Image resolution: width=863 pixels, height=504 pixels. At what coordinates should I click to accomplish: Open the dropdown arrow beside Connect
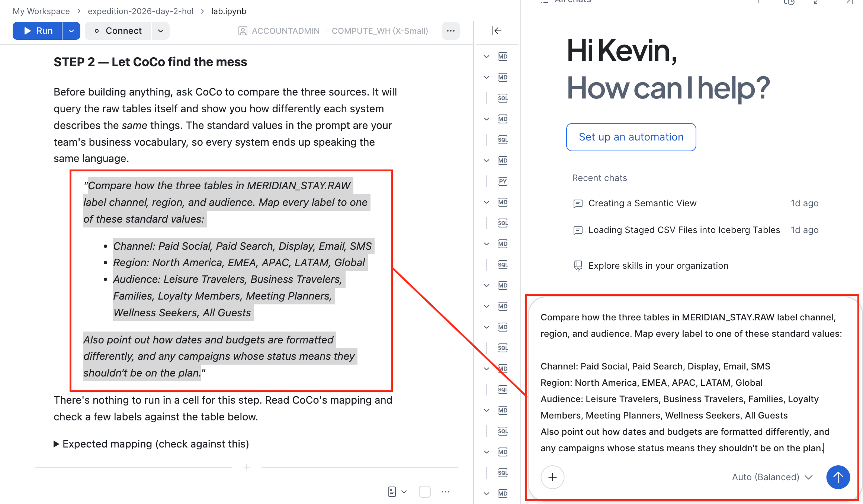(161, 31)
